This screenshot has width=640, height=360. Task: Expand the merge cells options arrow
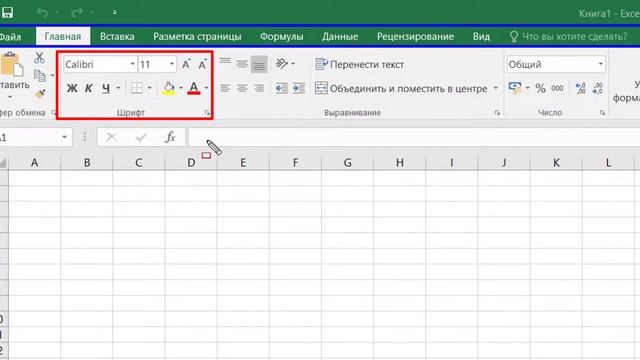(x=495, y=88)
